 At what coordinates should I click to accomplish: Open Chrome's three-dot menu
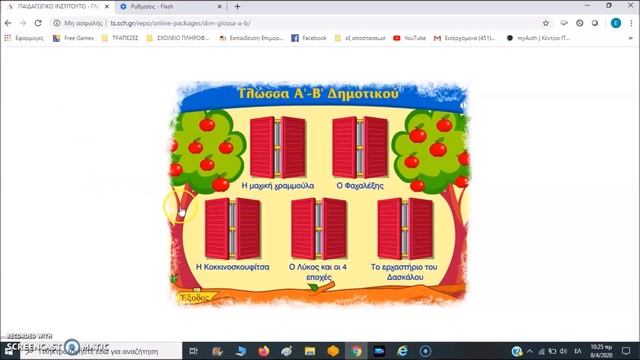pos(631,23)
